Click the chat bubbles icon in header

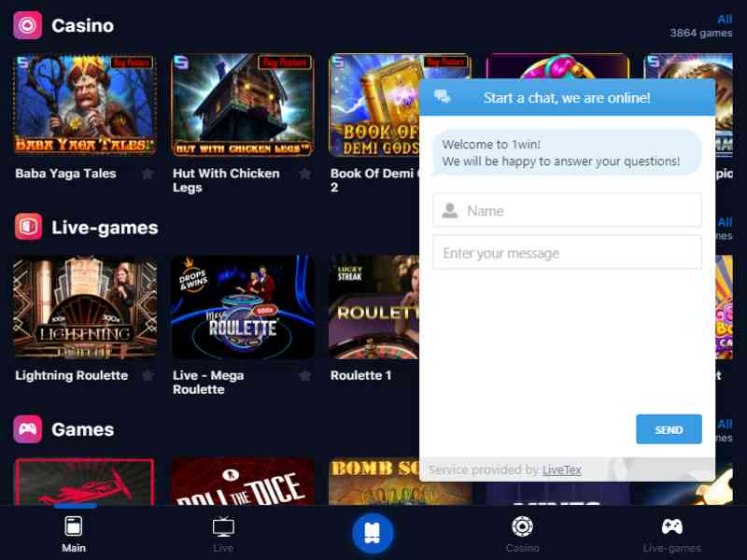pos(442,97)
